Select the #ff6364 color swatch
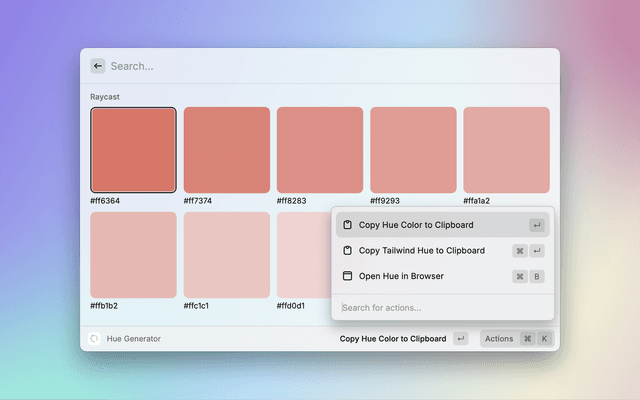 click(x=133, y=150)
